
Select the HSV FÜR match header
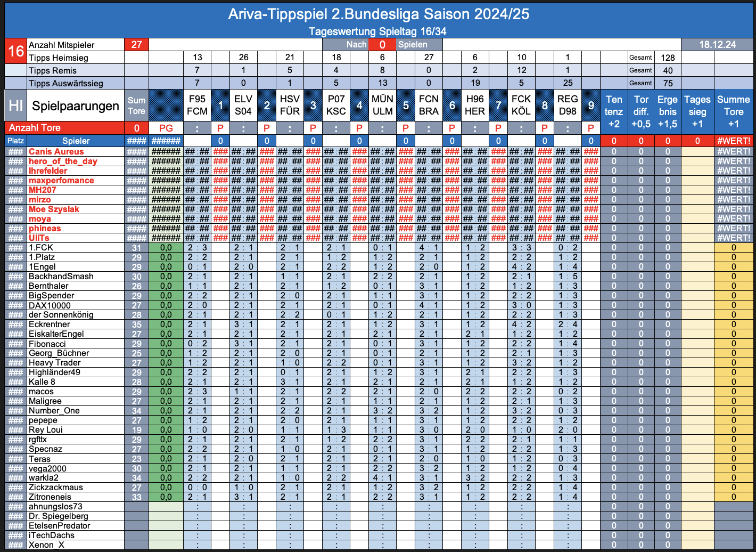[290, 105]
